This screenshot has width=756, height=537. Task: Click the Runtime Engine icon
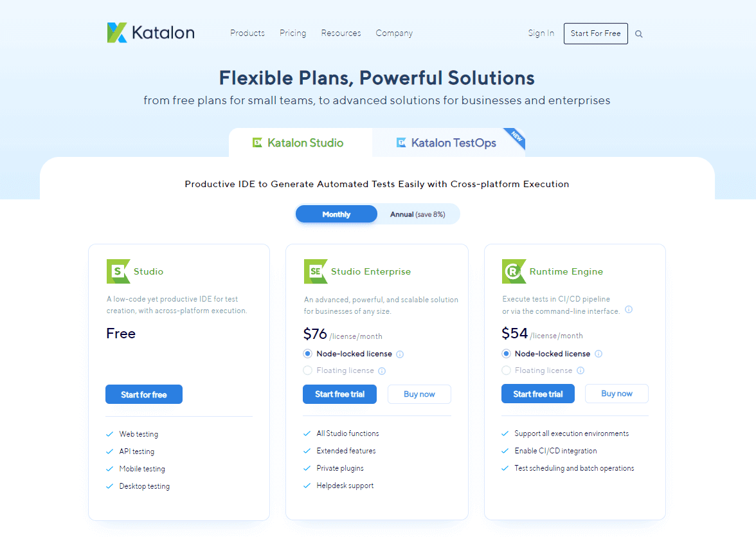pos(514,271)
